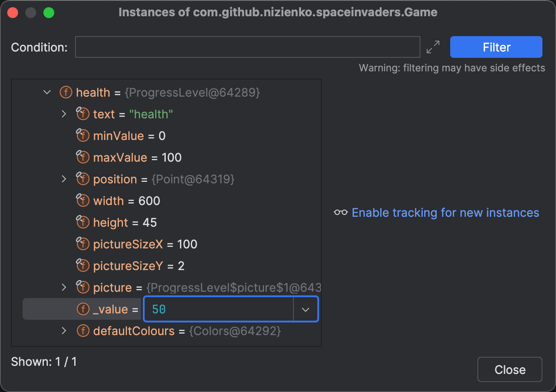This screenshot has width=556, height=392.
Task: Click the filtering side effects warning text
Action: click(452, 68)
